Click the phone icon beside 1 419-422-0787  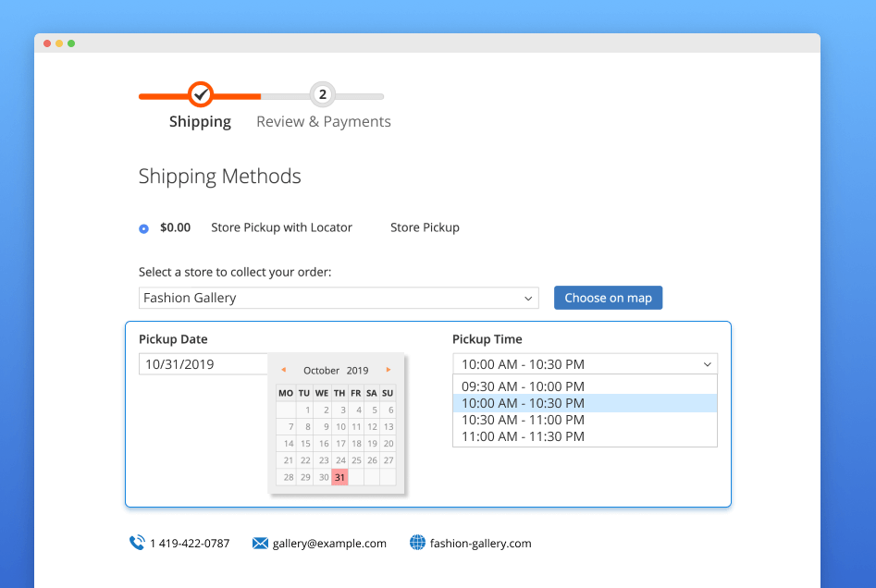pos(137,543)
